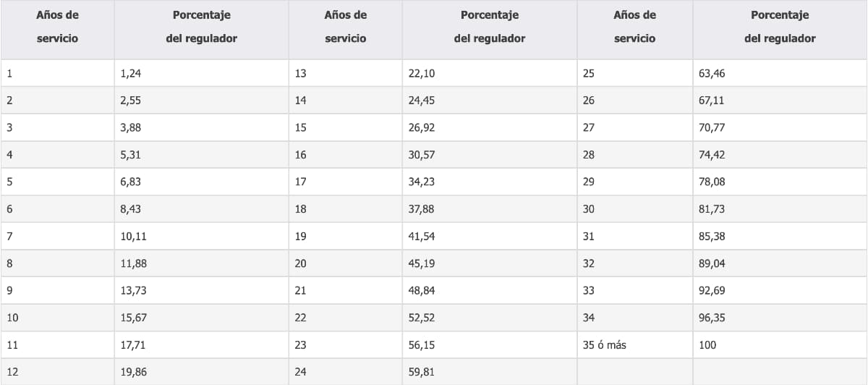Select the 52,52 percentage cell

pos(422,318)
